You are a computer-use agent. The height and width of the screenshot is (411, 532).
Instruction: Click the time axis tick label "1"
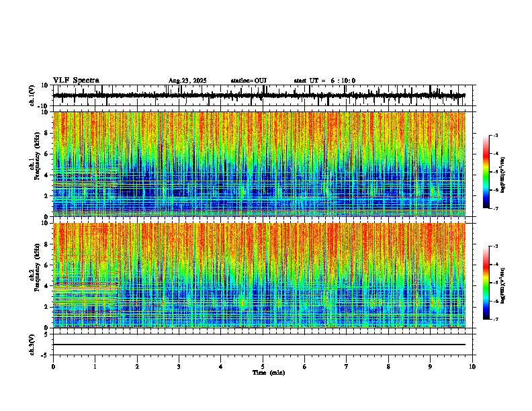point(95,367)
